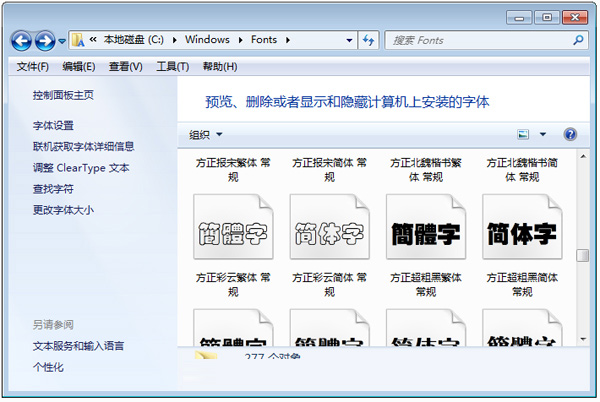600x402 pixels.
Task: Click the change view icon button
Action: [523, 134]
